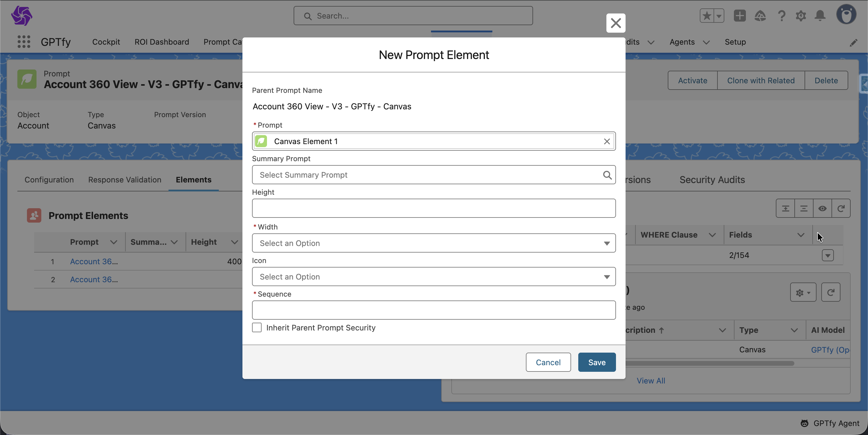Click the global actions plus icon
The image size is (868, 435).
pyautogui.click(x=740, y=16)
